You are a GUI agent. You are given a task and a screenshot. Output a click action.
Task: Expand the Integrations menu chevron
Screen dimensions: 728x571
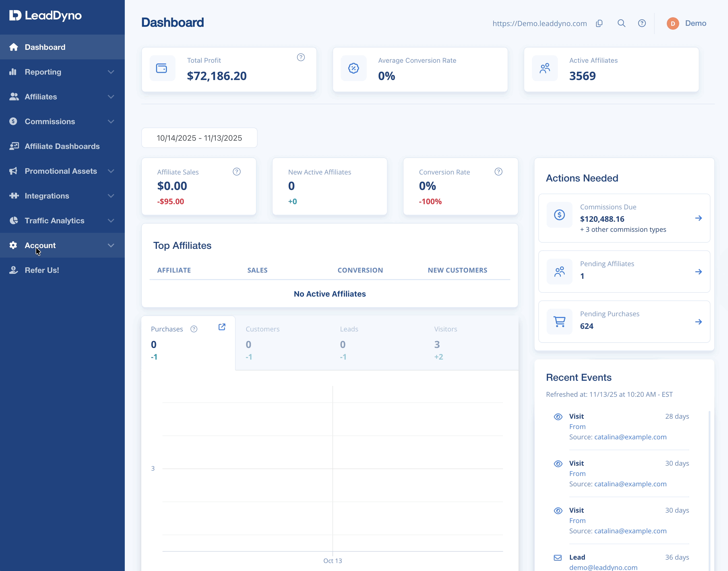[x=111, y=196]
